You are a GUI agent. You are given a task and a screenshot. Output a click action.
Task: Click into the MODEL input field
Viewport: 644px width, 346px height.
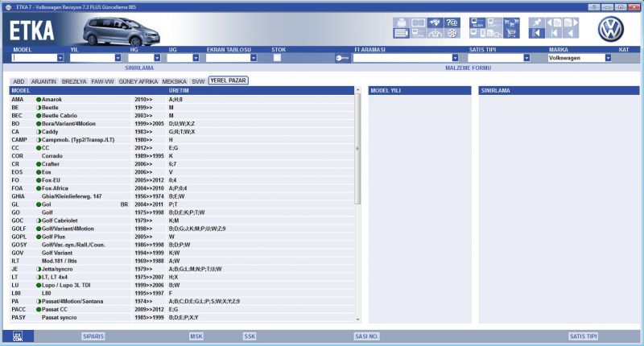(35, 58)
